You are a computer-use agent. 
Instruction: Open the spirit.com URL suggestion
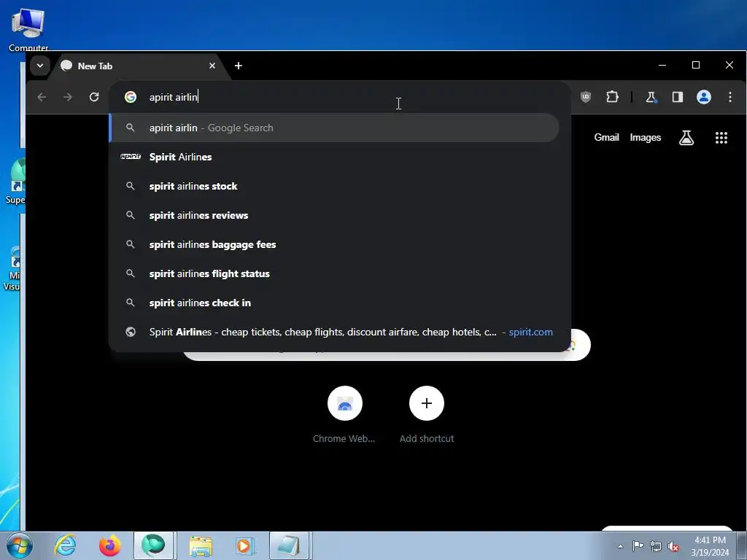point(334,332)
